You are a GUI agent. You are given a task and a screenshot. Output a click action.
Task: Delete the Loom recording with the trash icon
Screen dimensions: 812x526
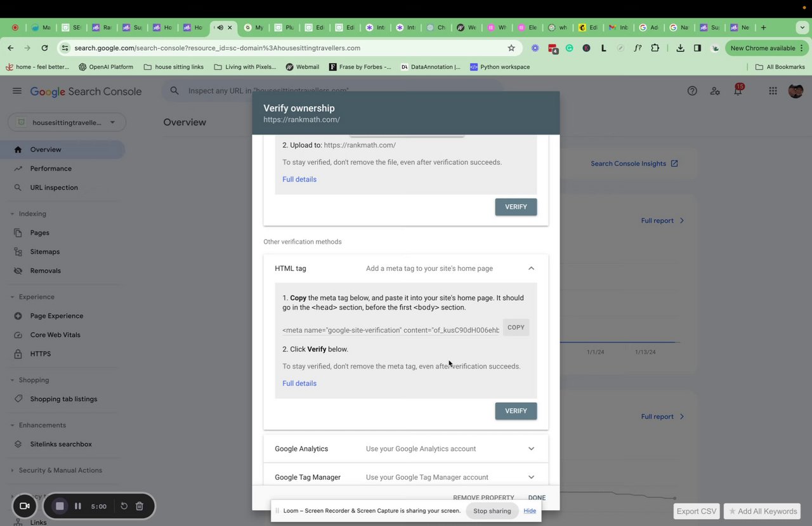tap(140, 506)
